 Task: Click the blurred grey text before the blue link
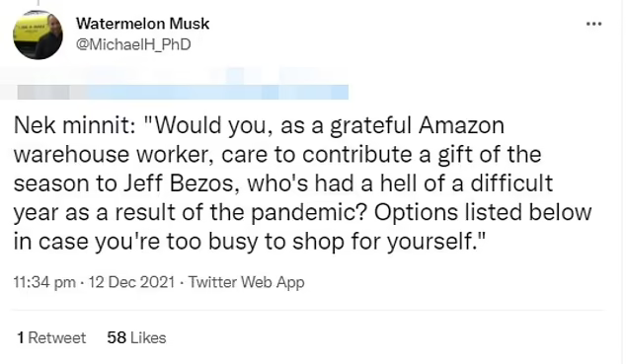(43, 92)
